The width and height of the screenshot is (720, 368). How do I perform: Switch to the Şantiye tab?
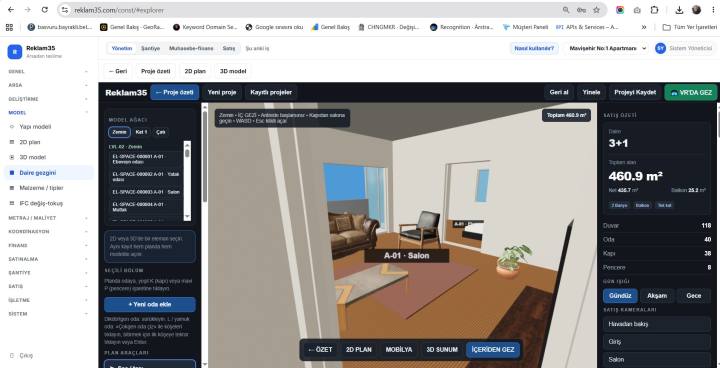[x=150, y=48]
